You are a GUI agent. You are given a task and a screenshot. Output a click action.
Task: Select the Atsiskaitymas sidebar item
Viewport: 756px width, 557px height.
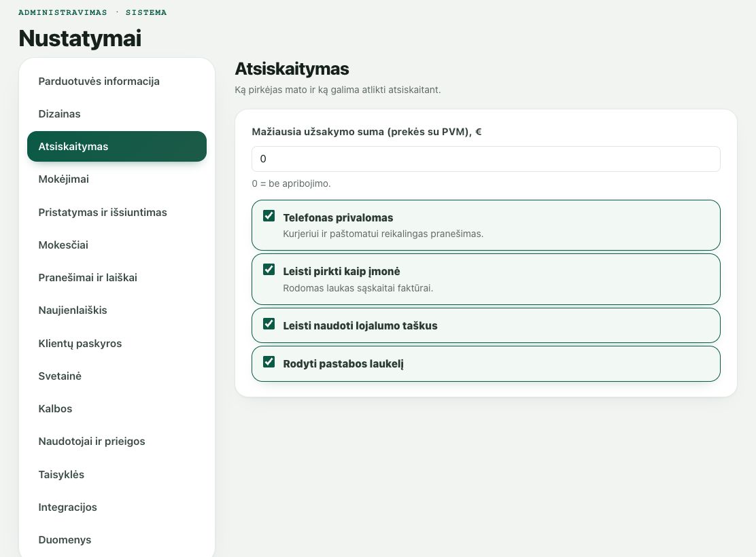117,147
